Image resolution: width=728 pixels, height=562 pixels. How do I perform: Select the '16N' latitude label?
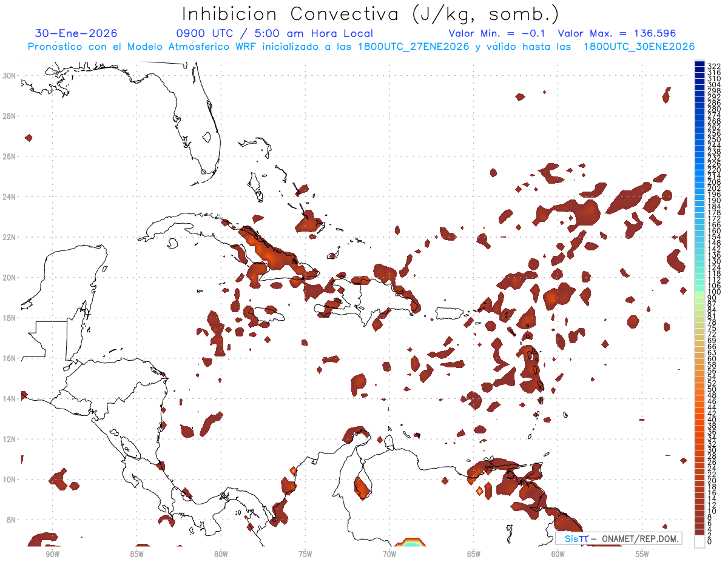[x=10, y=358]
